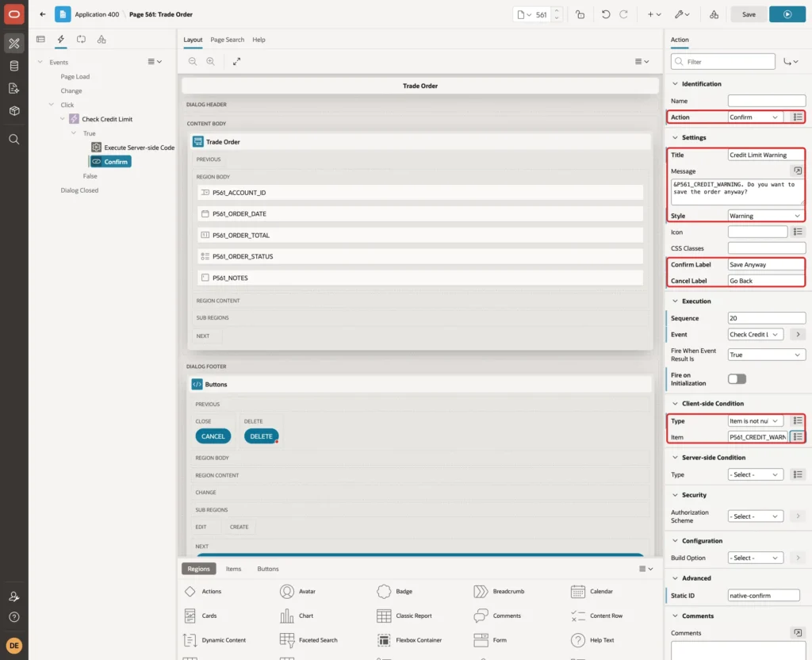Open the Help tab

[x=259, y=40]
